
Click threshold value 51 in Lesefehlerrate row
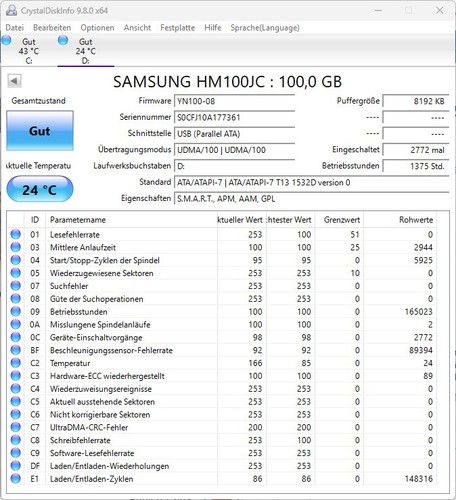pyautogui.click(x=355, y=235)
